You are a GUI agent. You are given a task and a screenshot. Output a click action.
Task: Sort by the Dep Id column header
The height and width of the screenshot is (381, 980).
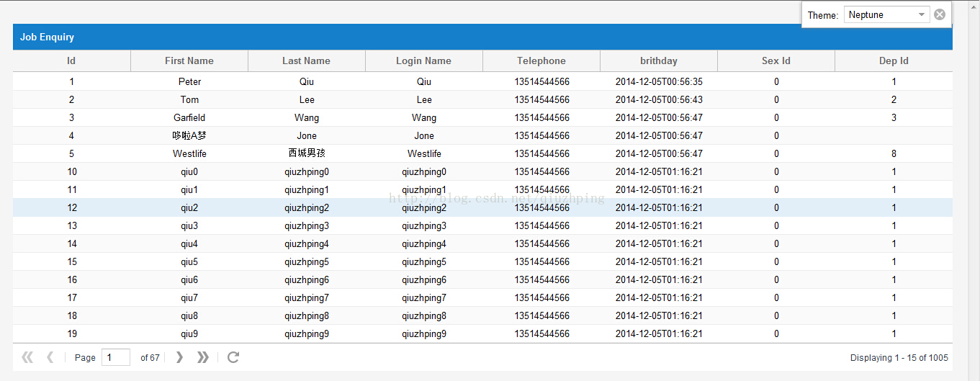click(894, 61)
